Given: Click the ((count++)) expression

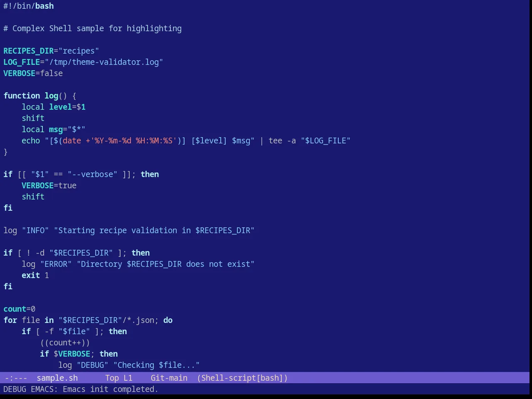Looking at the screenshot, I should (65, 342).
